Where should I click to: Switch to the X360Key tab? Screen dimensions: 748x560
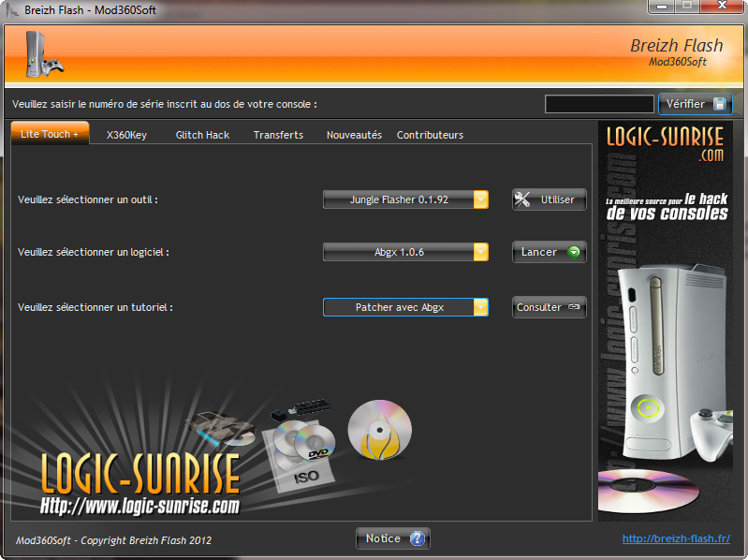(126, 135)
